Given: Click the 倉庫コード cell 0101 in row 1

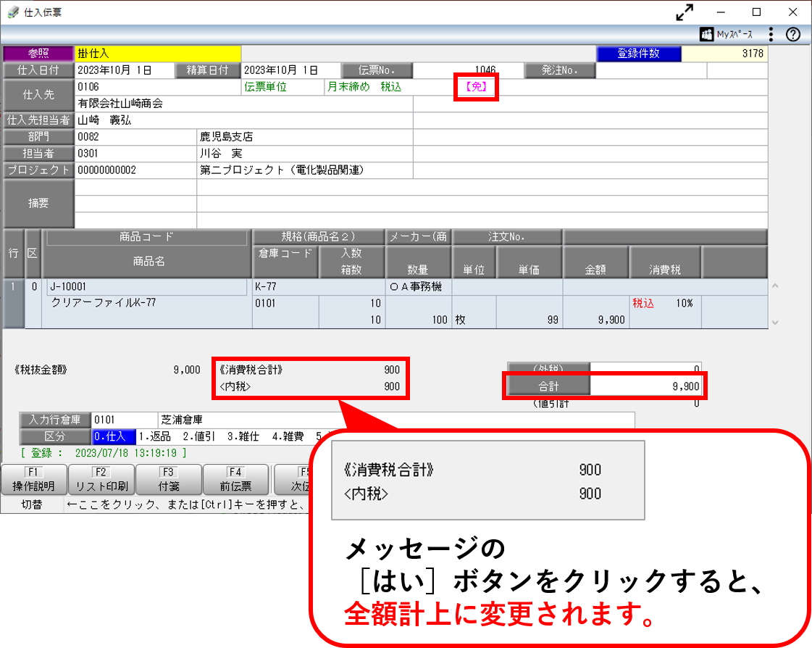Looking at the screenshot, I should click(285, 303).
